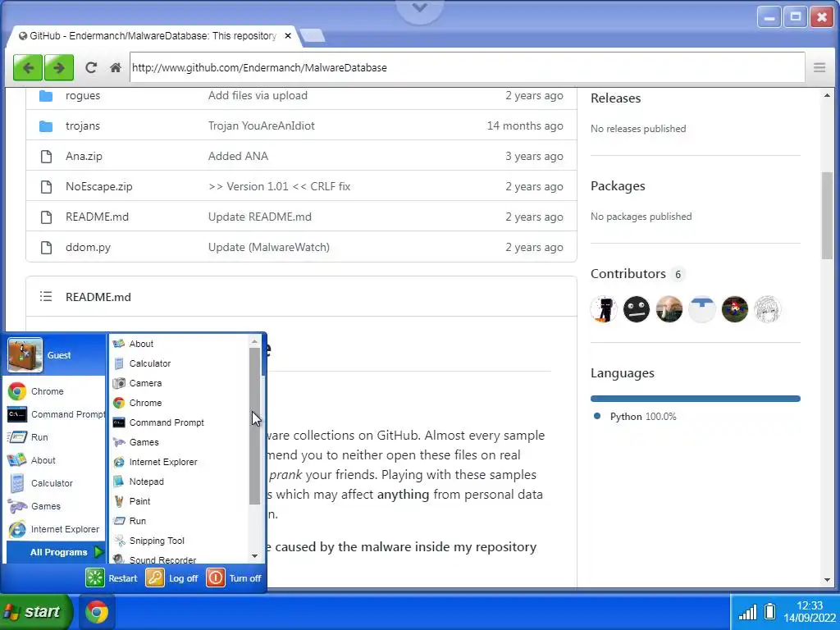The height and width of the screenshot is (630, 840).
Task: Open the black smiley-face contributor avatar
Action: click(x=637, y=309)
